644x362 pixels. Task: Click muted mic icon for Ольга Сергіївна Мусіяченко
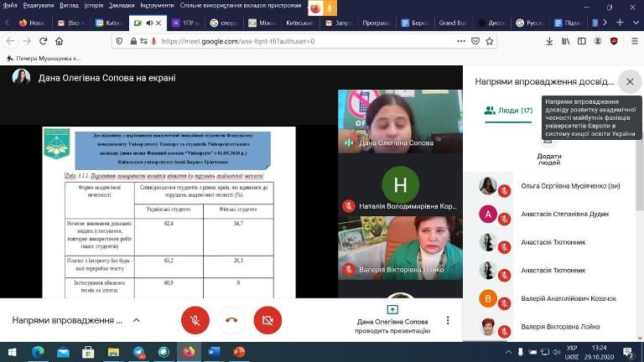(504, 191)
